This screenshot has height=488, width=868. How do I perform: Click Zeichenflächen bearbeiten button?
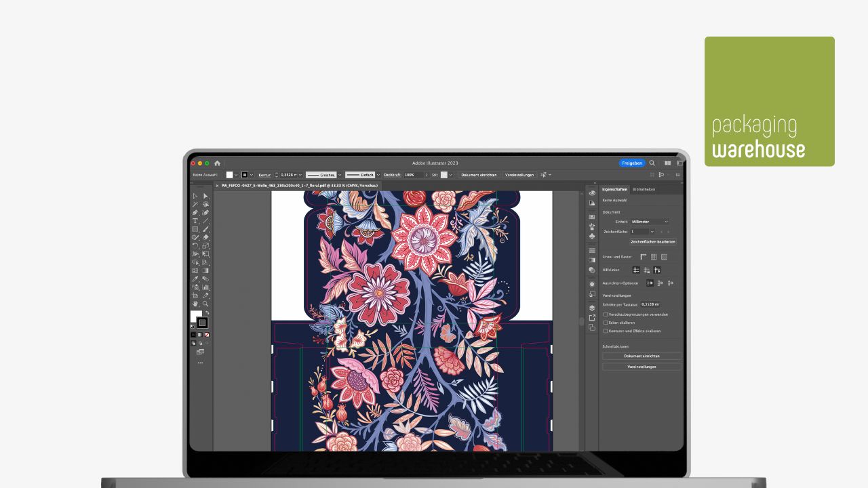[653, 241]
